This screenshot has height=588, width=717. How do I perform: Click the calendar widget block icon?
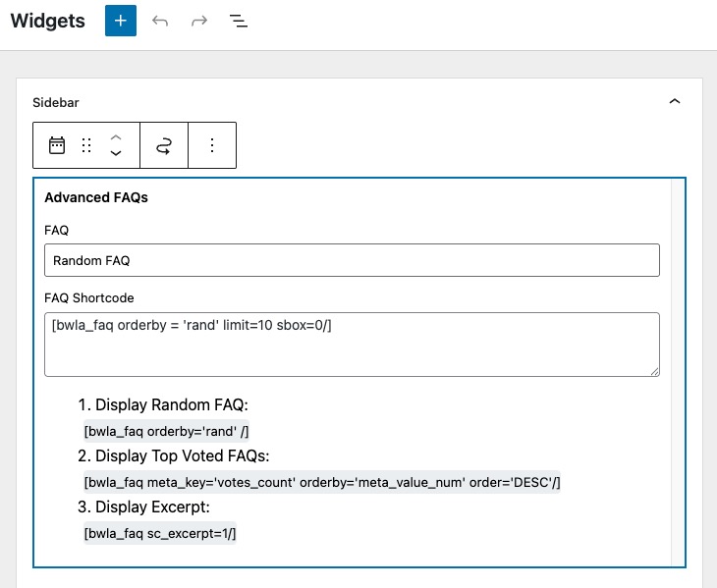[57, 145]
